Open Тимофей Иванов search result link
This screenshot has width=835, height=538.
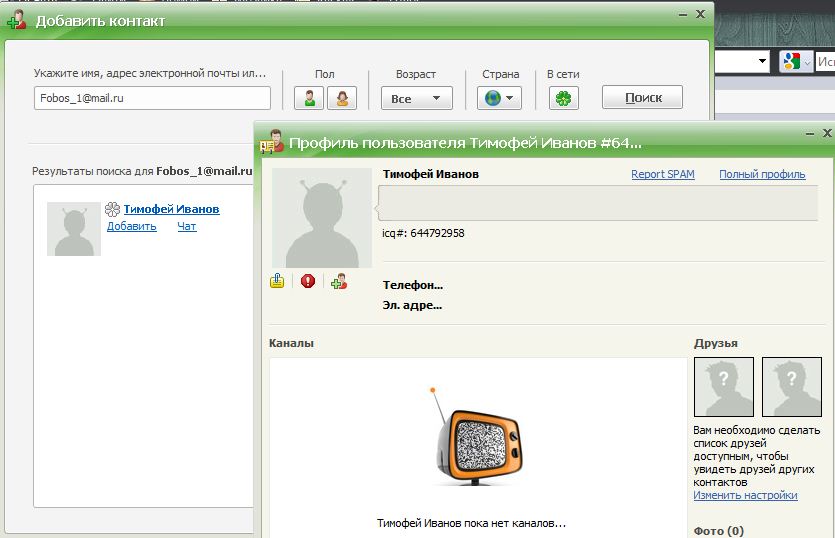click(171, 209)
